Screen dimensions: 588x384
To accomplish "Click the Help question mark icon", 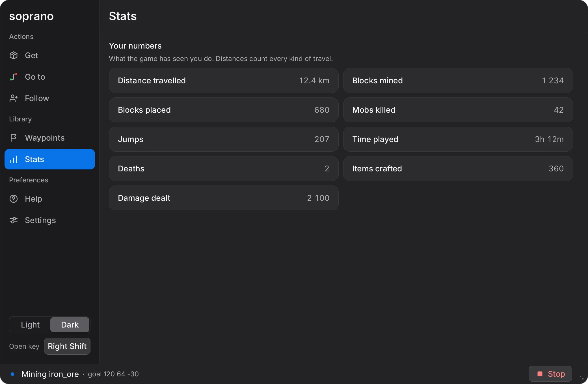I will [x=14, y=199].
